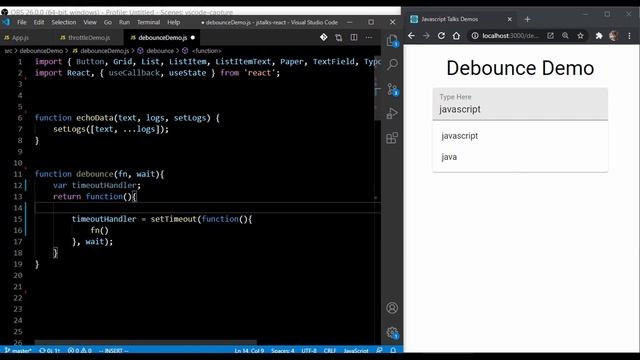
Task: Open the File menu in VS Code
Action: 22,22
